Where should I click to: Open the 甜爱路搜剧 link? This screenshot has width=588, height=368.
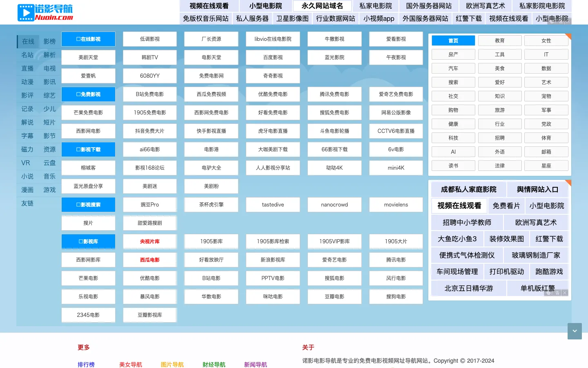coord(150,223)
